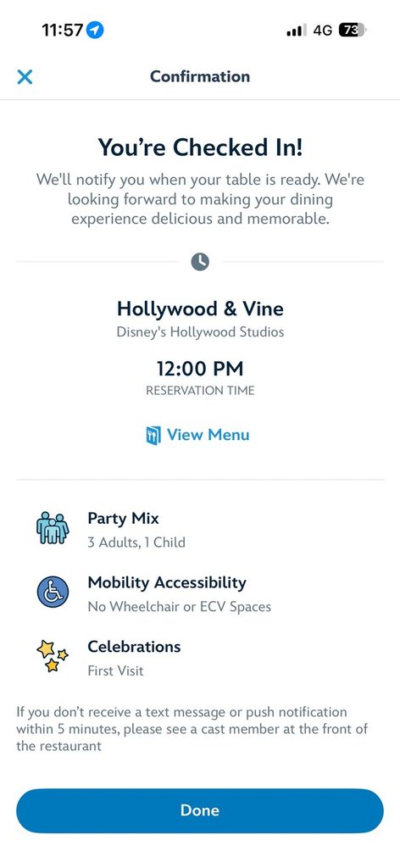Tap the Party Mix family icon
The height and width of the screenshot is (868, 400).
53,529
